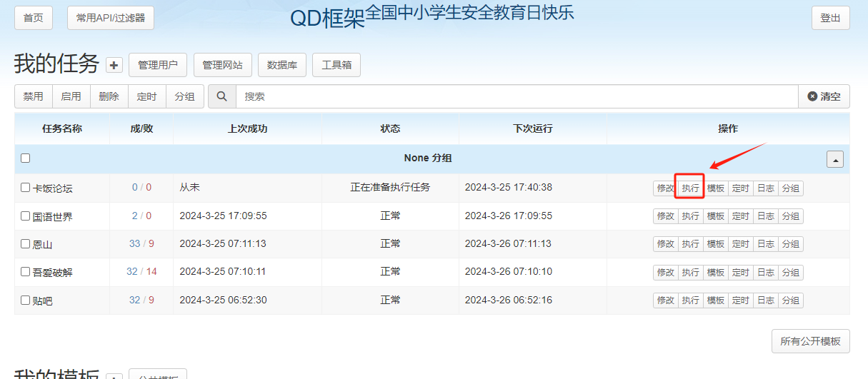868x379 pixels.
Task: Click 分组 for the 贴吧 task
Action: point(790,300)
